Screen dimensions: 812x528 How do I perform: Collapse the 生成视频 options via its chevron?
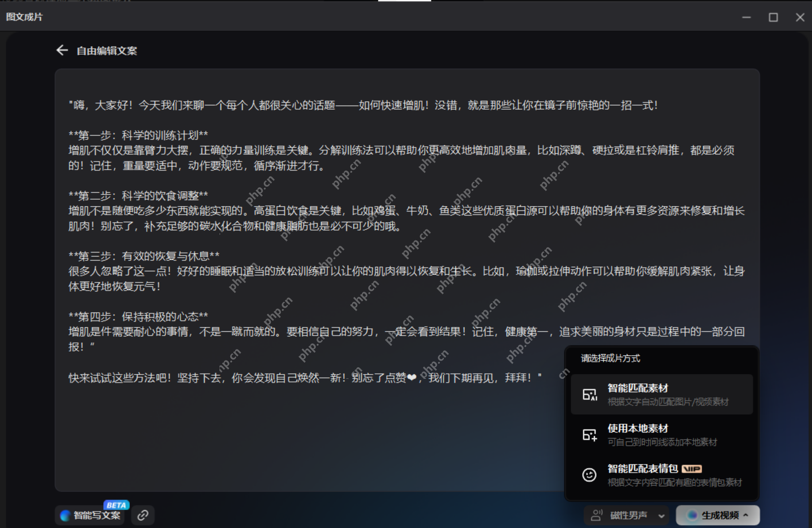[x=745, y=515]
